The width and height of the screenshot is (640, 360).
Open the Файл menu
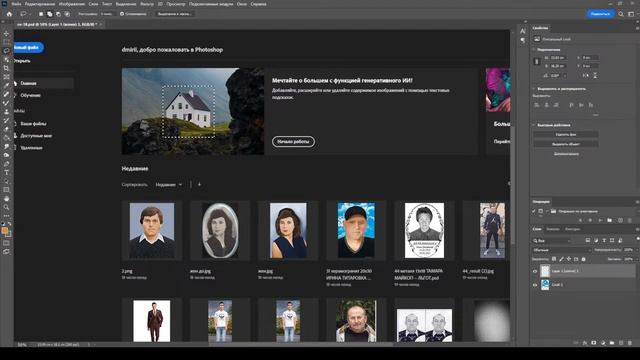16,4
